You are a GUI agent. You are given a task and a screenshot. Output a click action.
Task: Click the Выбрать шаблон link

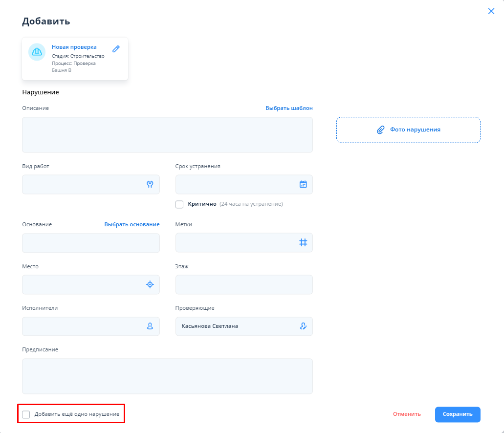pyautogui.click(x=289, y=108)
